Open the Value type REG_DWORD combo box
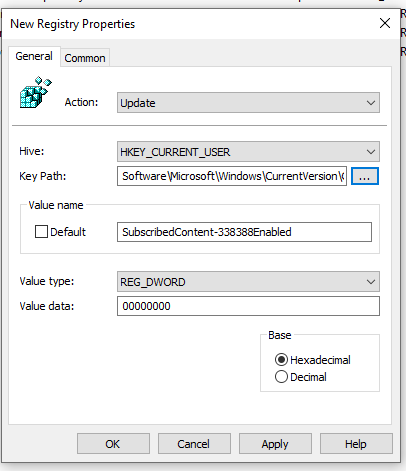 pyautogui.click(x=248, y=282)
